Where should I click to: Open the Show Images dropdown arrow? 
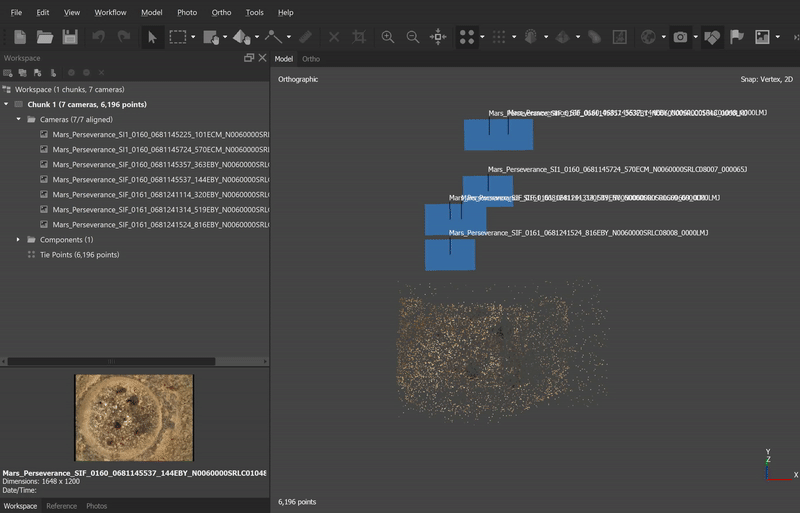point(776,37)
